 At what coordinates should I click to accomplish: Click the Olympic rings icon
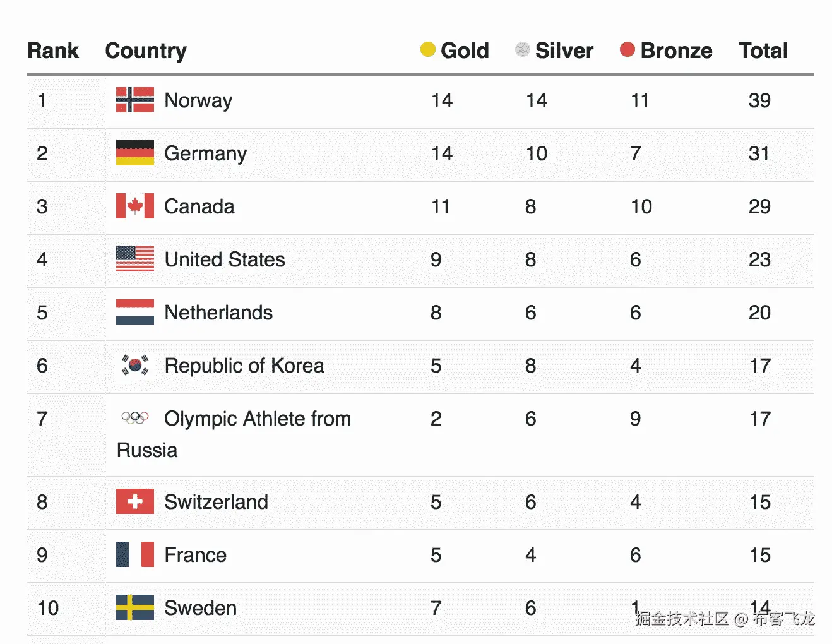pyautogui.click(x=134, y=418)
